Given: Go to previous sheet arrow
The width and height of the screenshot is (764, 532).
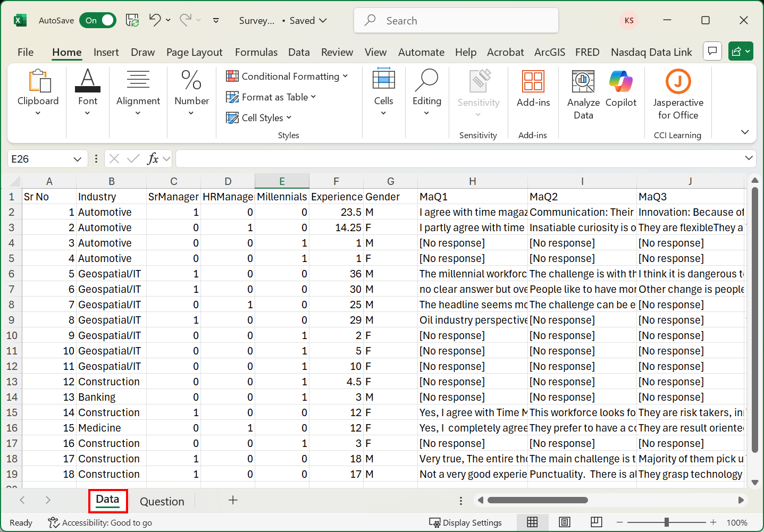Looking at the screenshot, I should point(22,500).
